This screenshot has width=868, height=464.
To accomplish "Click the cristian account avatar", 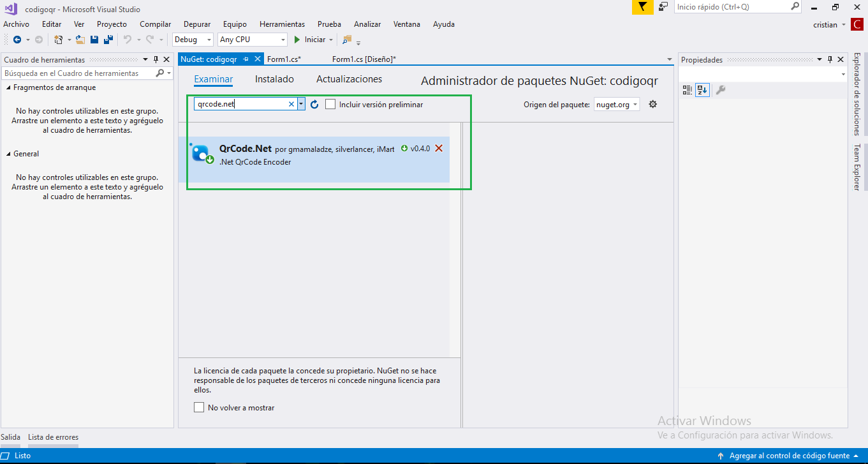I will pyautogui.click(x=858, y=25).
